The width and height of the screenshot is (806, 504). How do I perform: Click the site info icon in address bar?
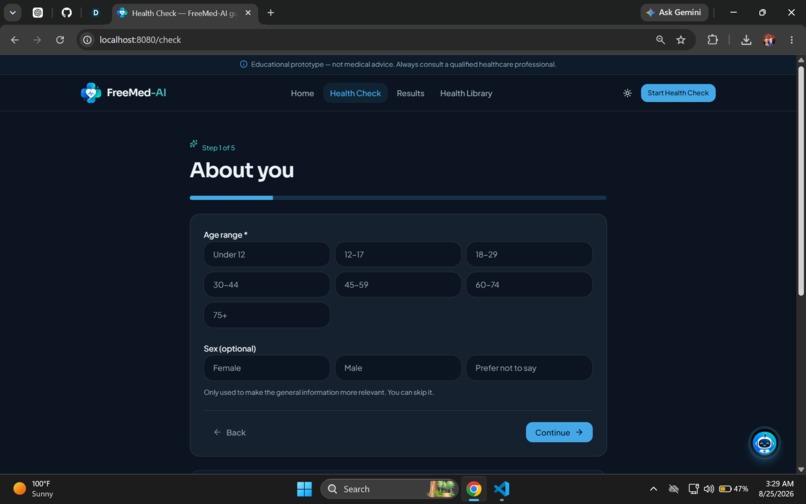[87, 40]
